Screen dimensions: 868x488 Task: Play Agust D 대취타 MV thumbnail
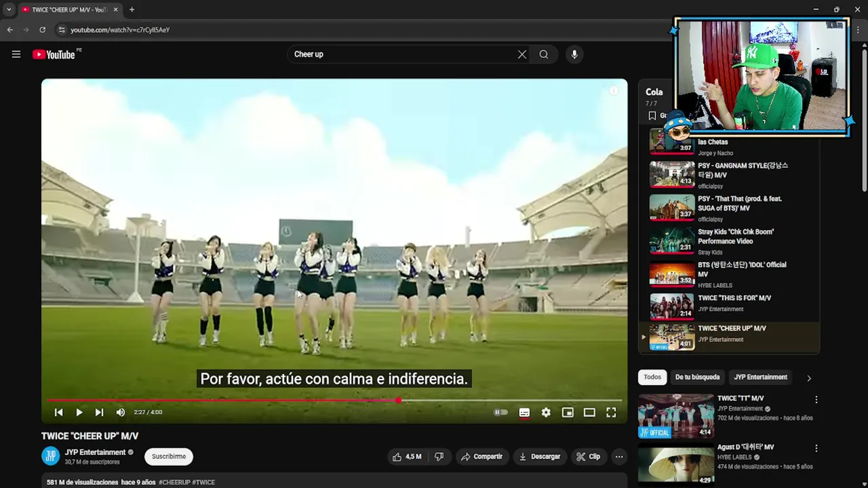click(x=676, y=465)
